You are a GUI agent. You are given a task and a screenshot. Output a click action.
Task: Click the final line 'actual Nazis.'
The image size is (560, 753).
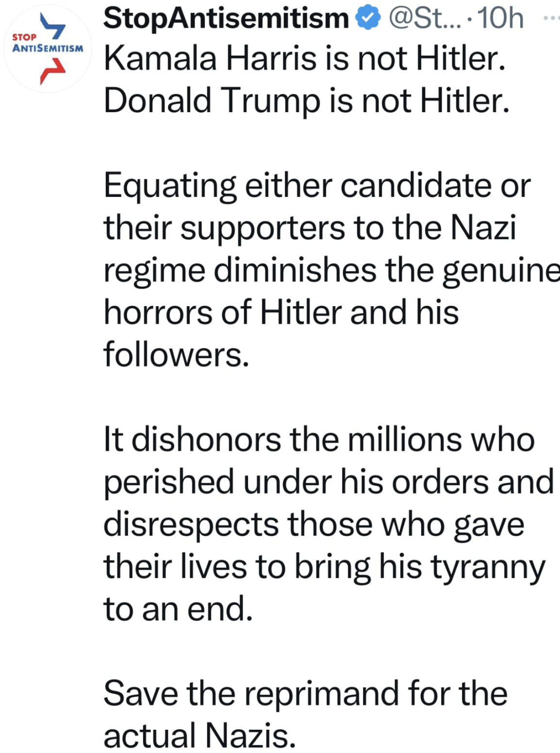point(199,736)
